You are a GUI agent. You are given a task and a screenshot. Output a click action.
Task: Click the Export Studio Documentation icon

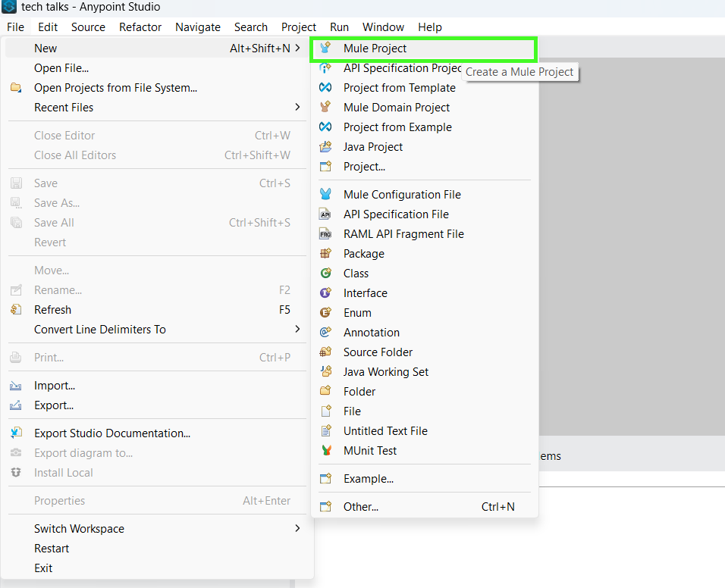16,433
